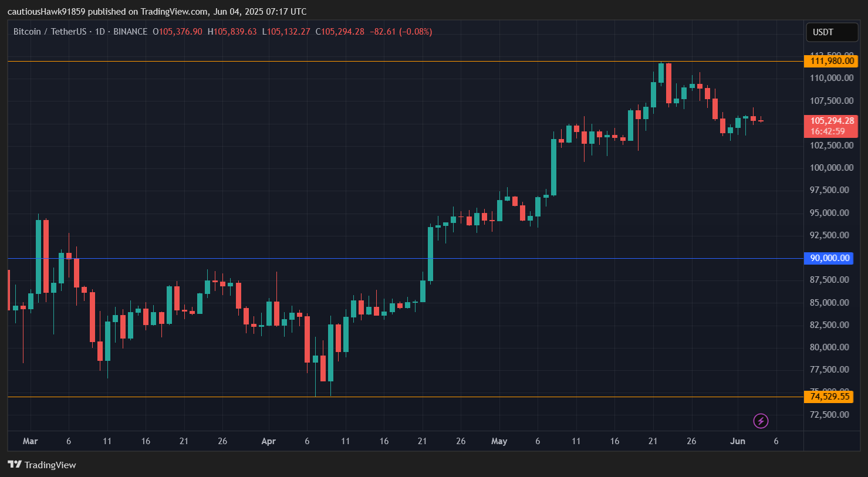
Task: Click the 90,000.00 blue price-scale flag
Action: pos(828,258)
